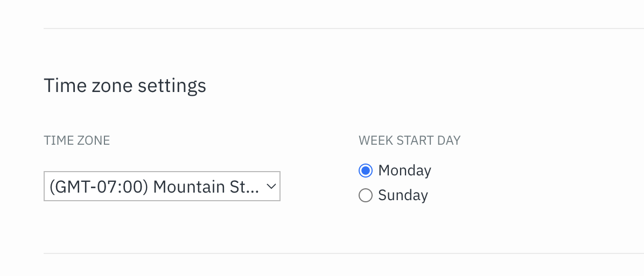Click the Monday label text
Image resolution: width=644 pixels, height=276 pixels.
pyautogui.click(x=404, y=170)
